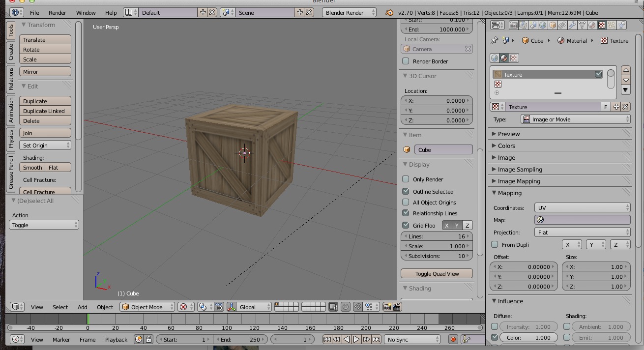Disable the Grid Floor checkbox

406,225
